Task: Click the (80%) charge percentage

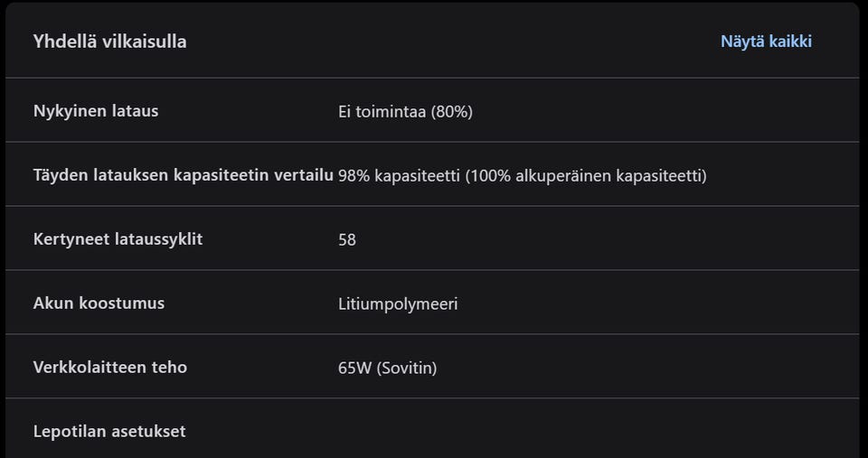Action: (x=452, y=112)
